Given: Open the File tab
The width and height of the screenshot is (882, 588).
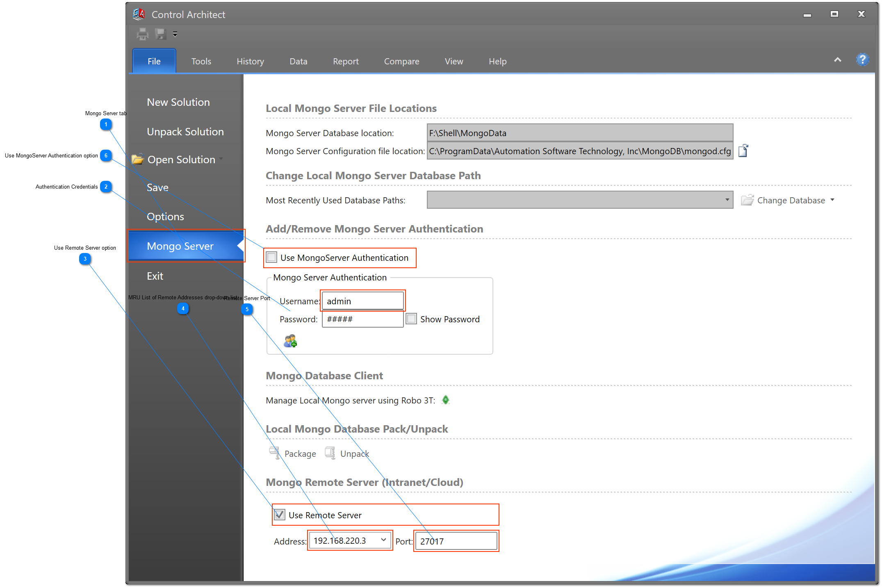Looking at the screenshot, I should [154, 61].
